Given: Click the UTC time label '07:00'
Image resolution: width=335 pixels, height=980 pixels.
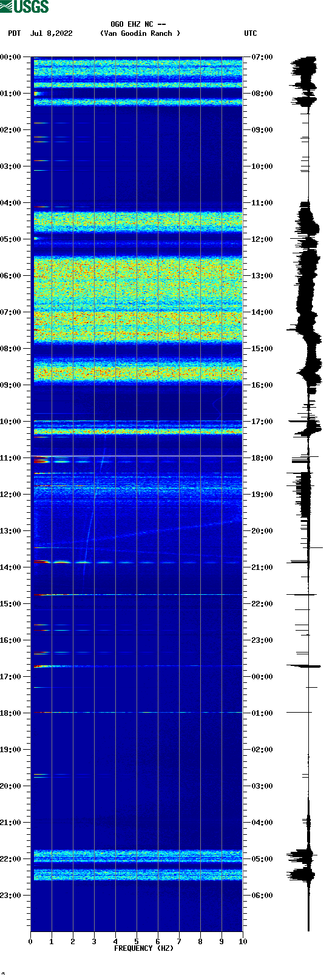Looking at the screenshot, I should (x=262, y=57).
